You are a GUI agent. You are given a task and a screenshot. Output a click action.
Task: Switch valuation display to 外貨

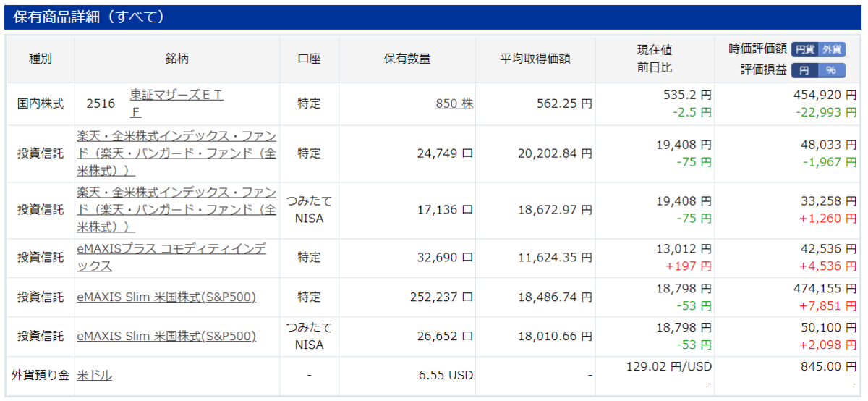coord(831,49)
